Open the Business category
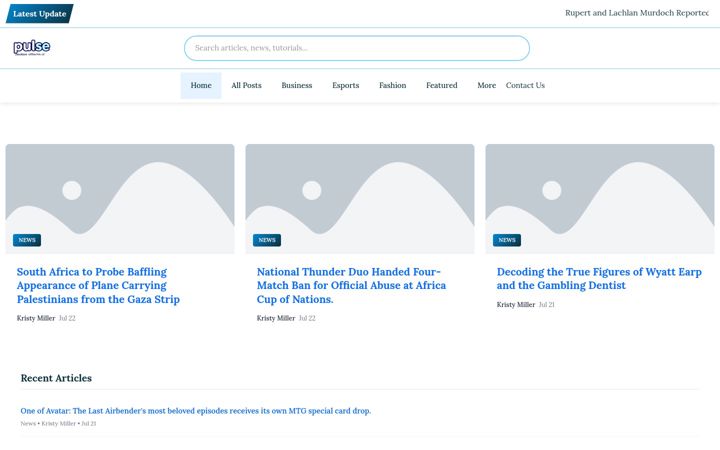 coord(297,85)
